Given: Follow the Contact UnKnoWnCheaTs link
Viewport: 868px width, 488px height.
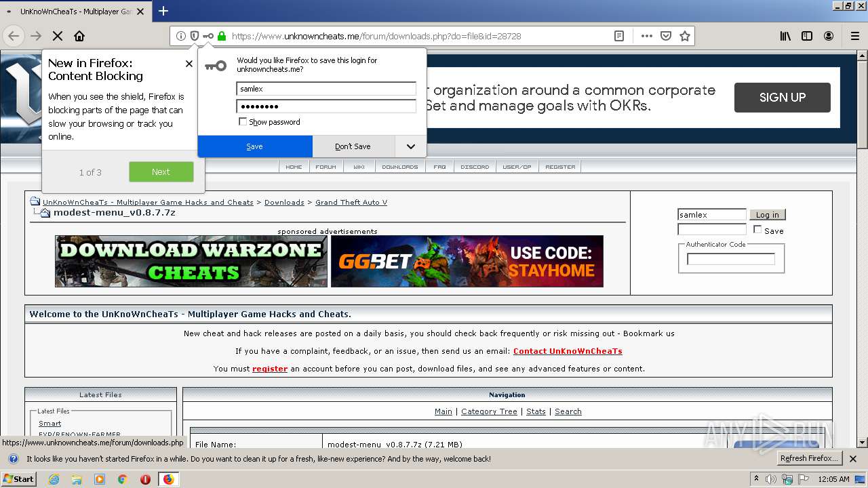Looking at the screenshot, I should pyautogui.click(x=568, y=351).
